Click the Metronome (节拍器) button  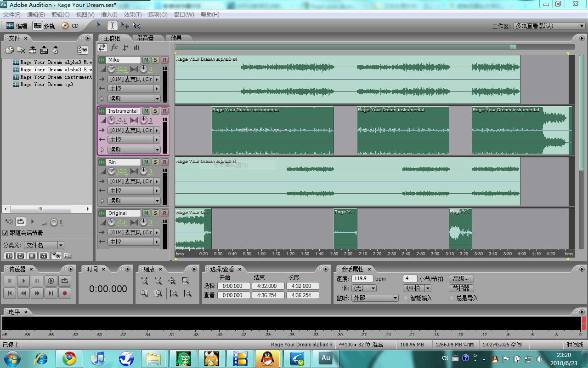click(x=461, y=288)
